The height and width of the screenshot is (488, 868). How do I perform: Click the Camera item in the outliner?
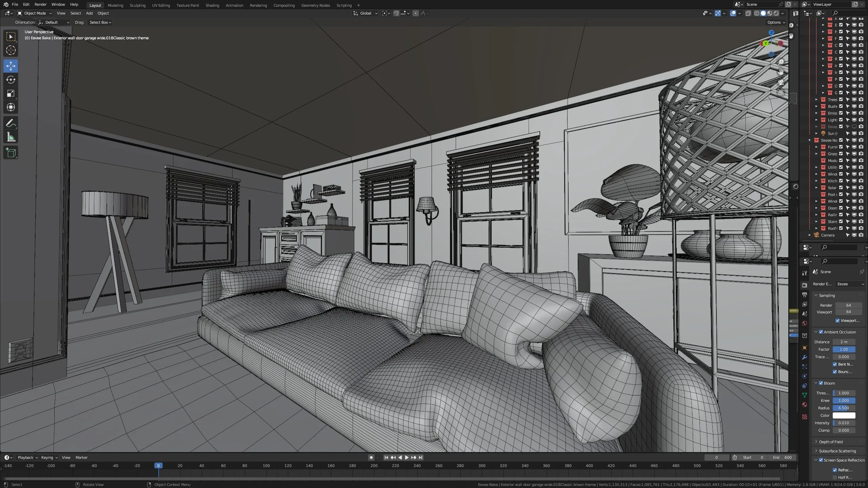(828, 235)
